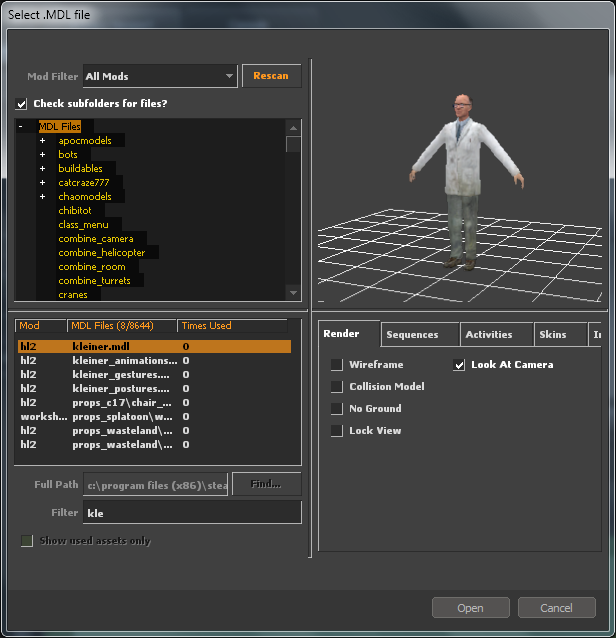Select the bots folder name

coord(68,155)
